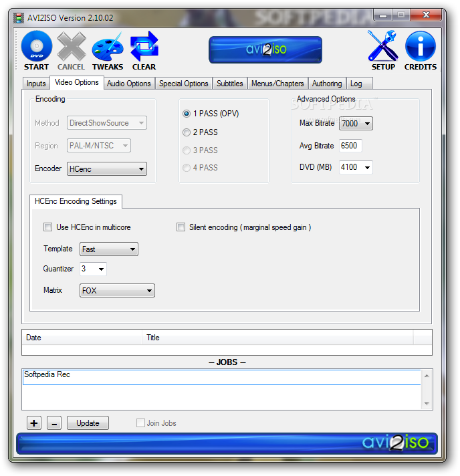Image resolution: width=460 pixels, height=476 pixels.
Task: Switch to the Authoring tab
Action: point(327,84)
